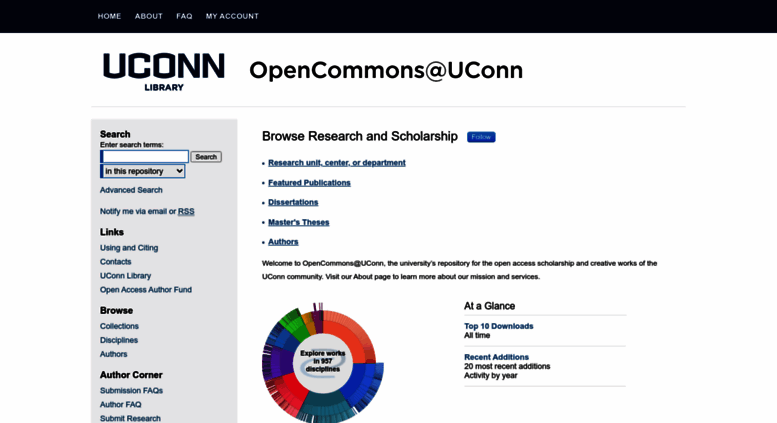Screen dimensions: 777x423
Task: Click the OpenCommons@UConn site title
Action: (x=386, y=70)
